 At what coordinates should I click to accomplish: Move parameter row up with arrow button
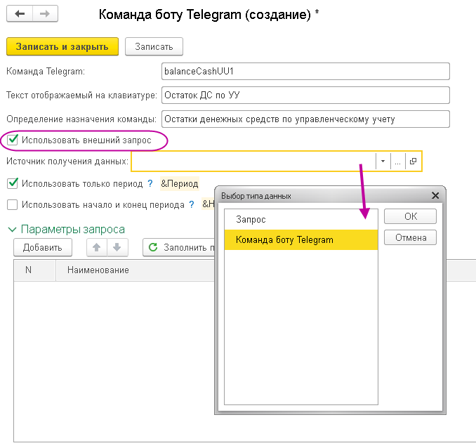97,248
